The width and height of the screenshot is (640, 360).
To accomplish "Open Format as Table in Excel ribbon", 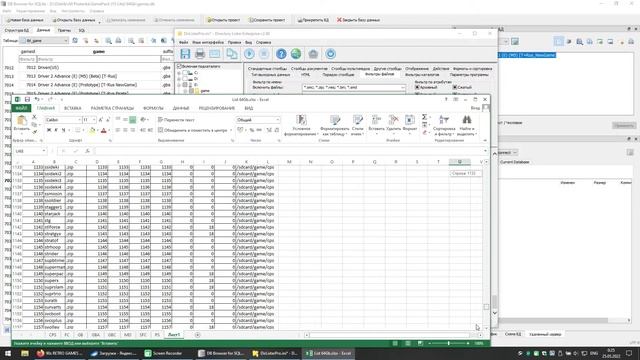I will [335, 125].
